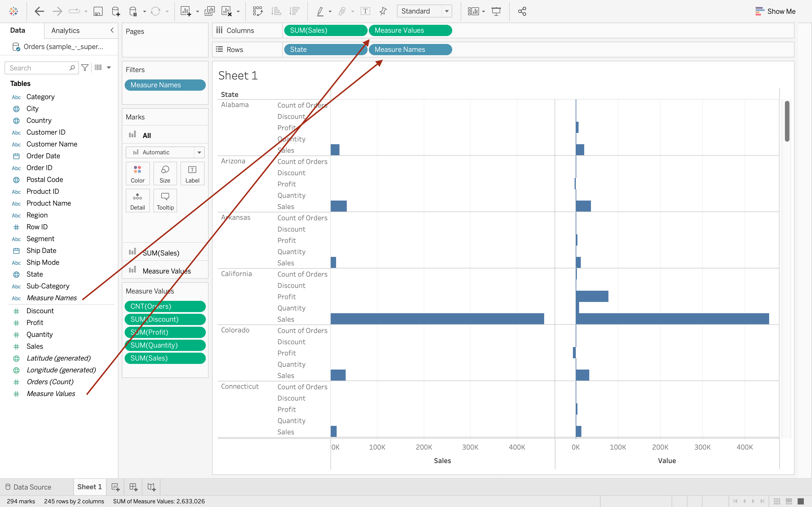This screenshot has height=507, width=812.
Task: Click the Save icon in toolbar
Action: coord(98,11)
